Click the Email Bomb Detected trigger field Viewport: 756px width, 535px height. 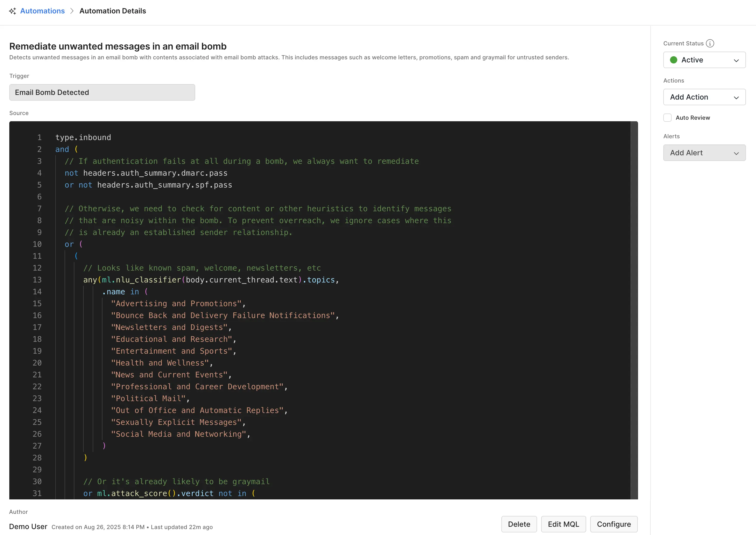pyautogui.click(x=102, y=93)
